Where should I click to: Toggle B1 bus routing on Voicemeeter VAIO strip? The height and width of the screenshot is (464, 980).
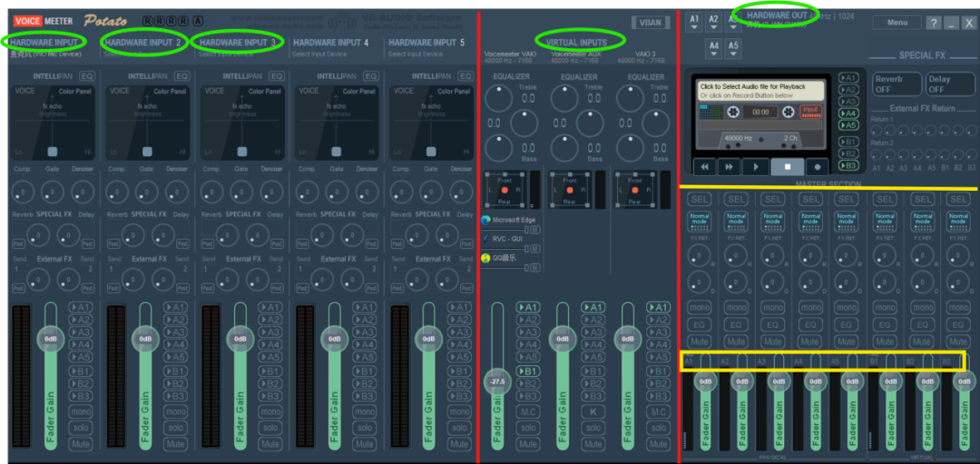(x=528, y=371)
